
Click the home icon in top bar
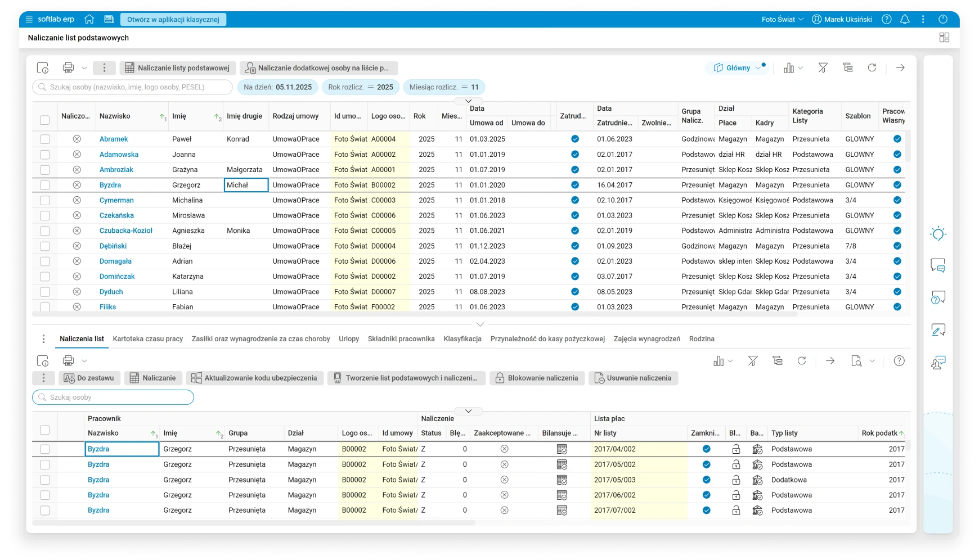[x=89, y=19]
